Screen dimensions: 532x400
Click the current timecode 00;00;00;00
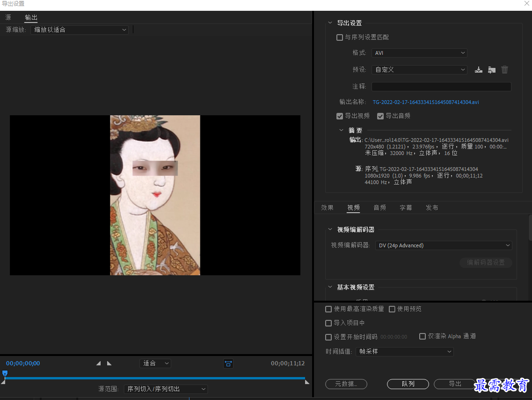tap(23, 363)
